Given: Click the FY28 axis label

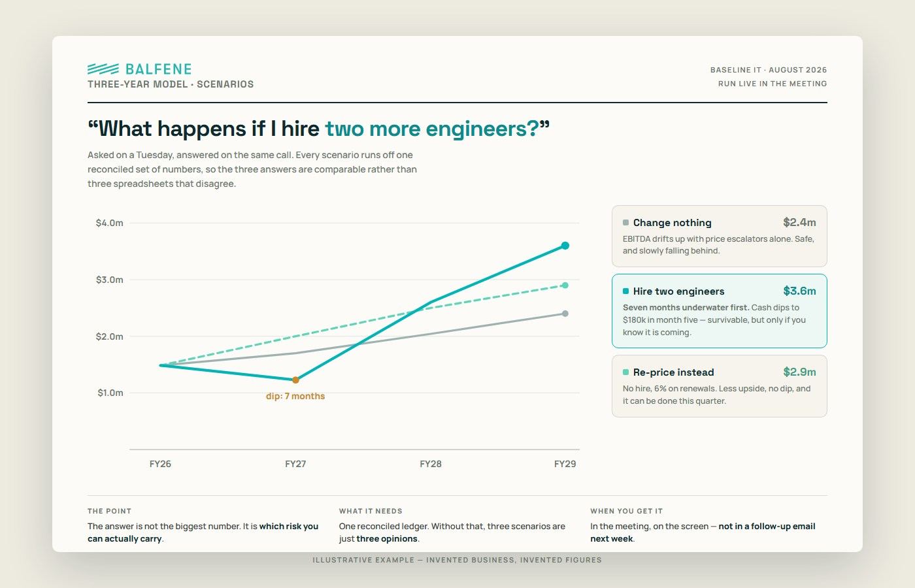Looking at the screenshot, I should point(431,464).
